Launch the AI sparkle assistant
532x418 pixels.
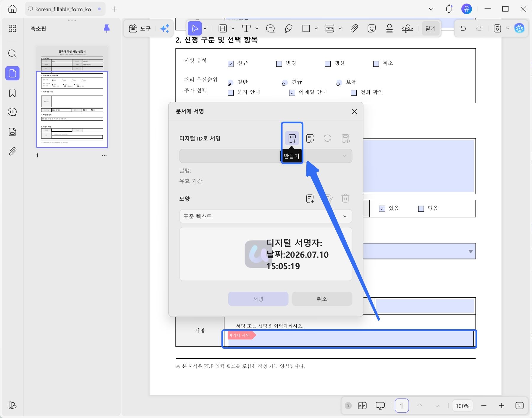pos(165,28)
